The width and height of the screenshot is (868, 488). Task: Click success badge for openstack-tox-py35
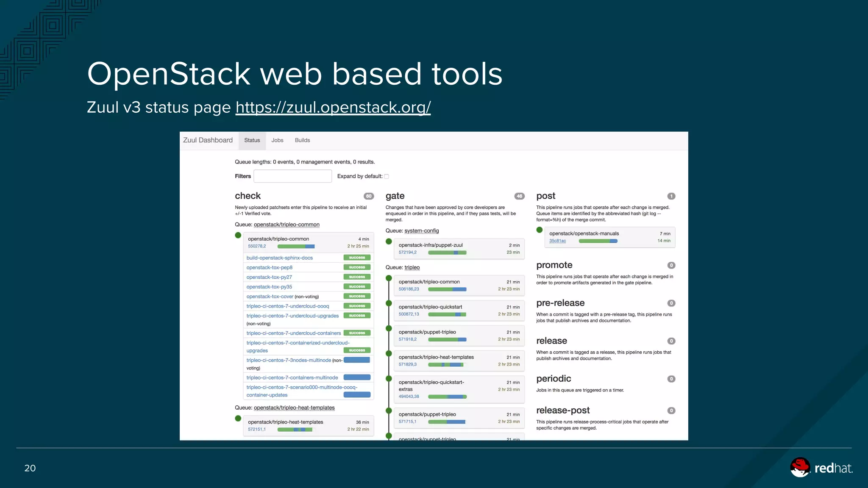click(357, 287)
